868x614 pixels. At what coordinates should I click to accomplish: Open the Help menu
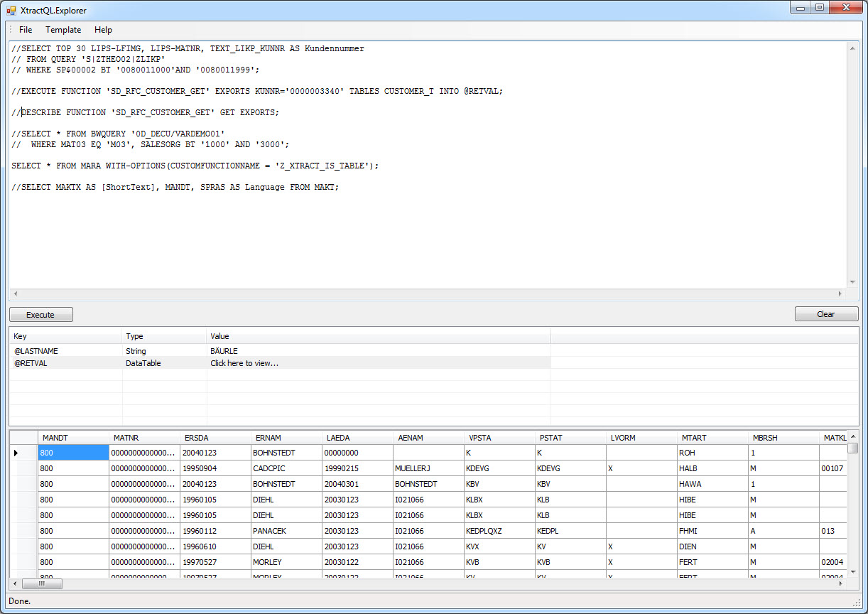click(103, 30)
